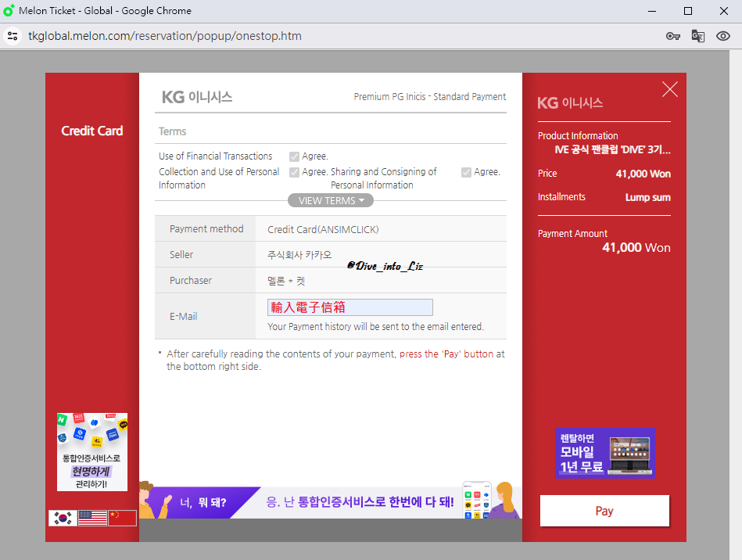Expand the VIEW TERMS dropdown

pyautogui.click(x=330, y=200)
